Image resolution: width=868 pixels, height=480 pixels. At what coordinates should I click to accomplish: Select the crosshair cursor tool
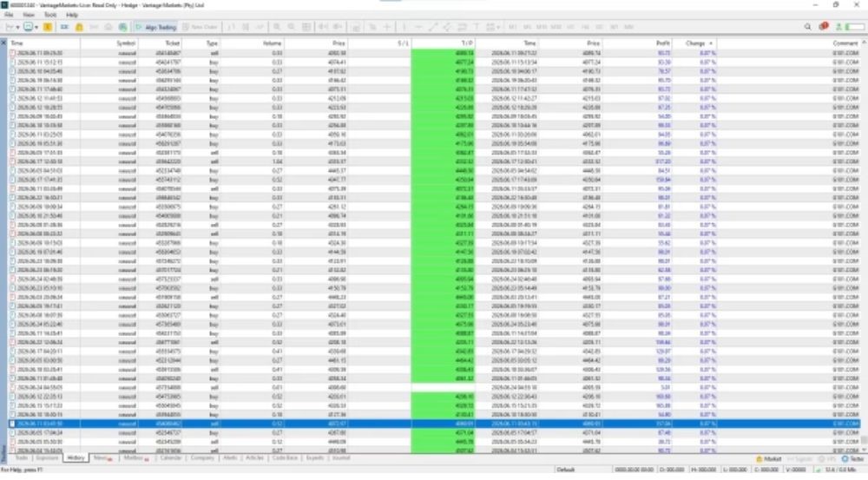(x=387, y=27)
